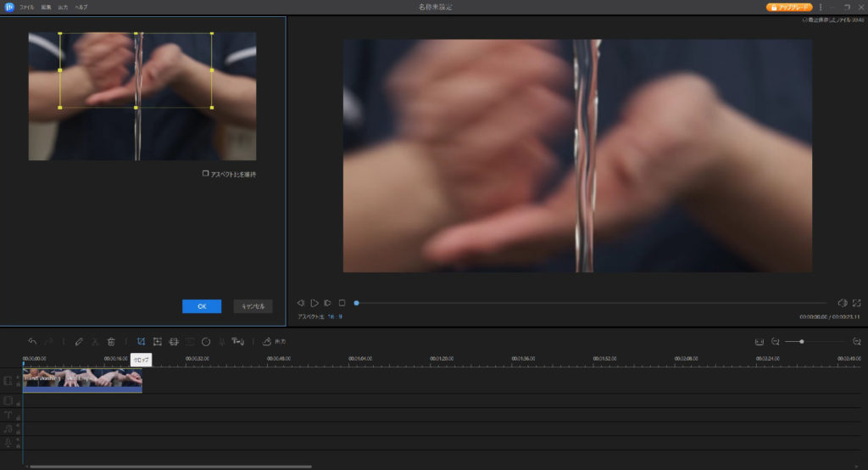This screenshot has width=868, height=470.
Task: Click fit-timeline-to-window icon
Action: [x=759, y=341]
